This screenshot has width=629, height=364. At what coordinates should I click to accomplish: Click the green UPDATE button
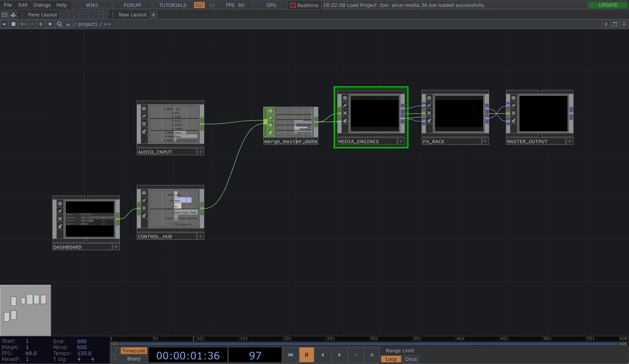pyautogui.click(x=608, y=5)
